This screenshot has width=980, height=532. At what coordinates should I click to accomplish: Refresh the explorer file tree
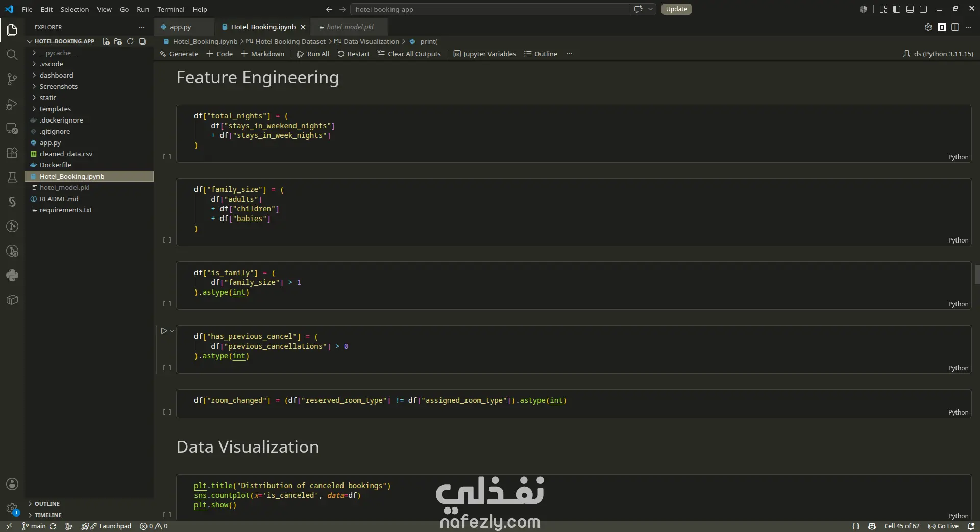point(130,41)
